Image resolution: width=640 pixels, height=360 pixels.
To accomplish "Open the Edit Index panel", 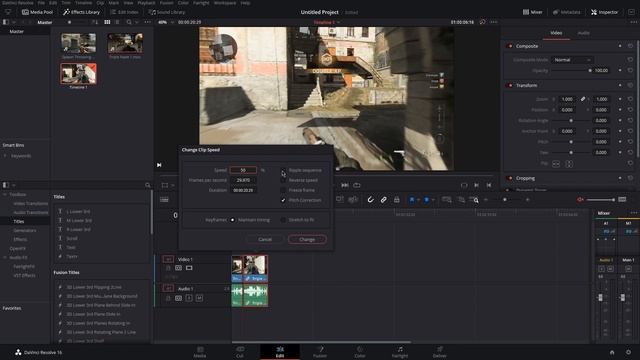I will [124, 12].
